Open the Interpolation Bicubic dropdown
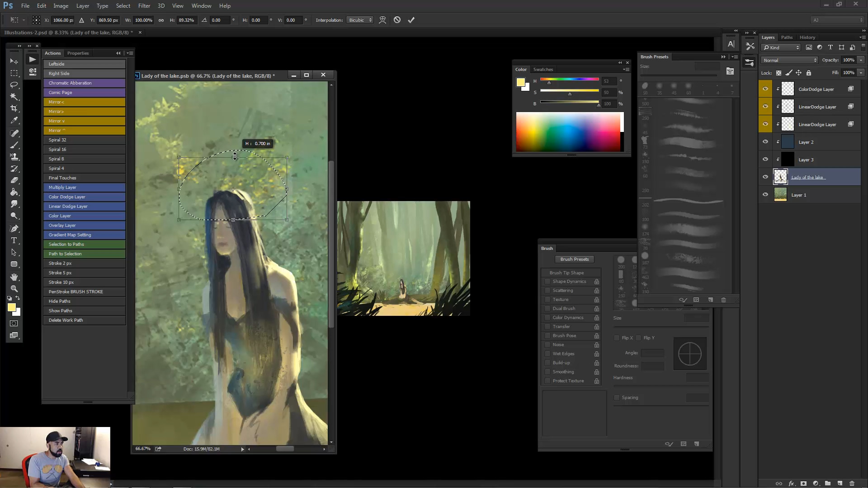The height and width of the screenshot is (488, 868). tap(360, 20)
